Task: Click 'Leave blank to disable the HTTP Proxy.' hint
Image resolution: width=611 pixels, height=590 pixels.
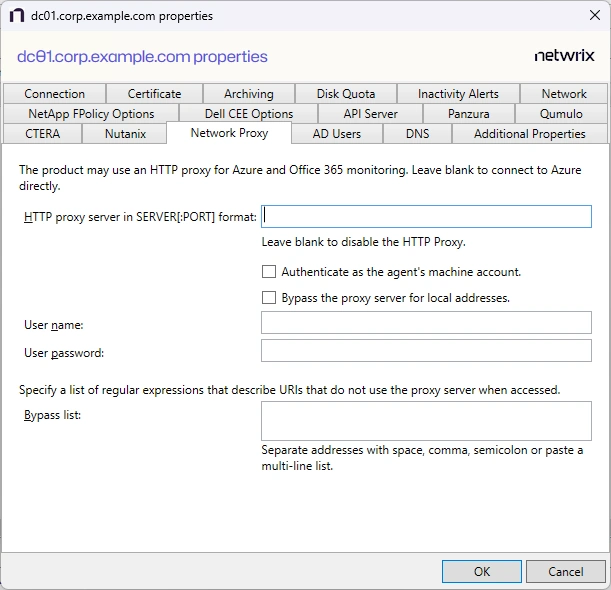Action: click(364, 242)
